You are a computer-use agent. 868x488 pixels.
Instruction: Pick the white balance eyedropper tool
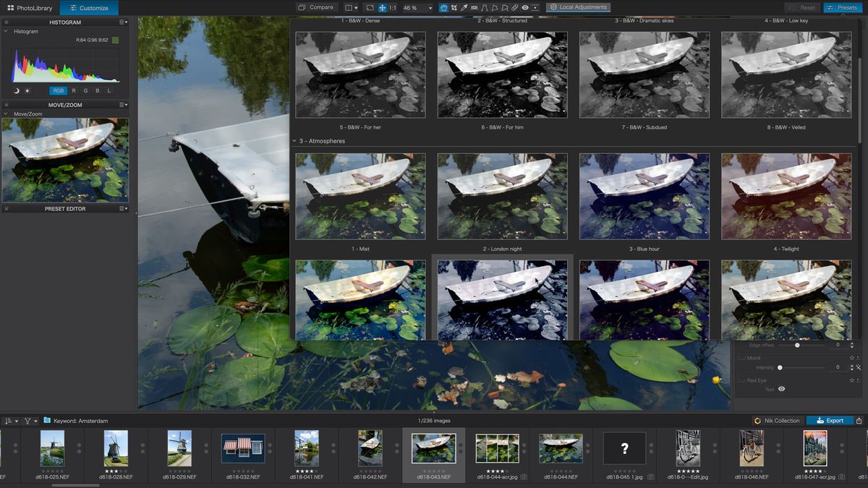tap(464, 7)
